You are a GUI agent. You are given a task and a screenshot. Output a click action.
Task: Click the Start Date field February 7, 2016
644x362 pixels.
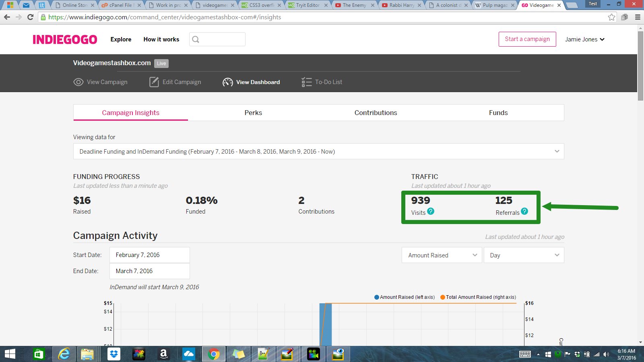click(x=149, y=255)
